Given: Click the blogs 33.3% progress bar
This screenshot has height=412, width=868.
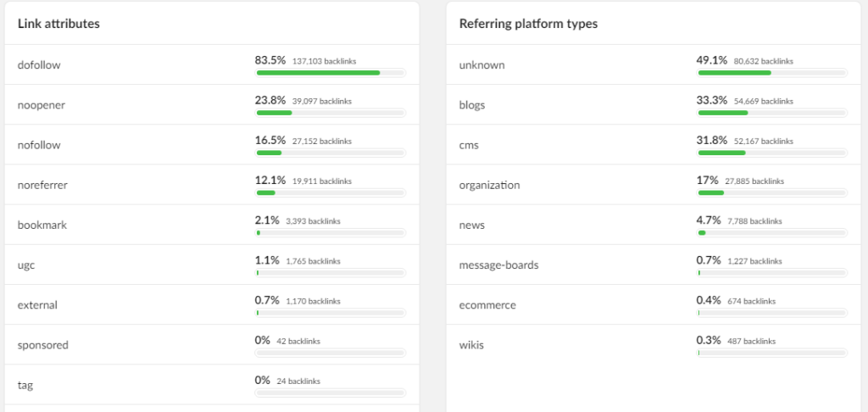Looking at the screenshot, I should pyautogui.click(x=771, y=113).
